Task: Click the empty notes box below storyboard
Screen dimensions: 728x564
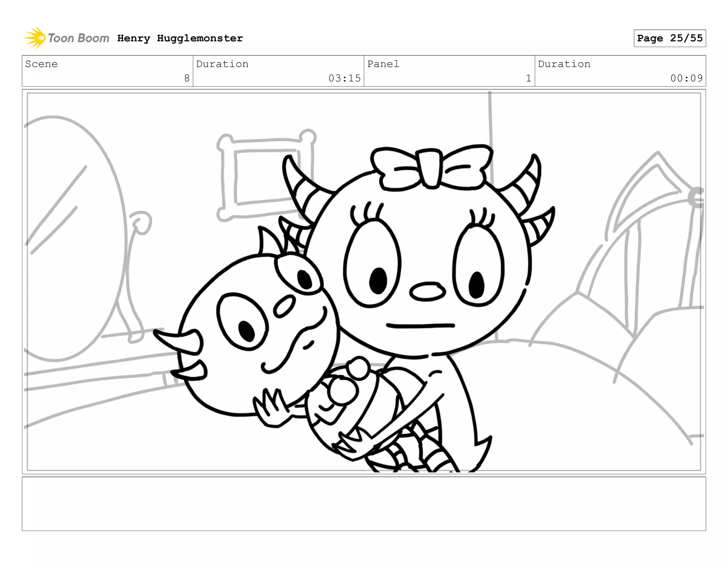Action: [364, 504]
